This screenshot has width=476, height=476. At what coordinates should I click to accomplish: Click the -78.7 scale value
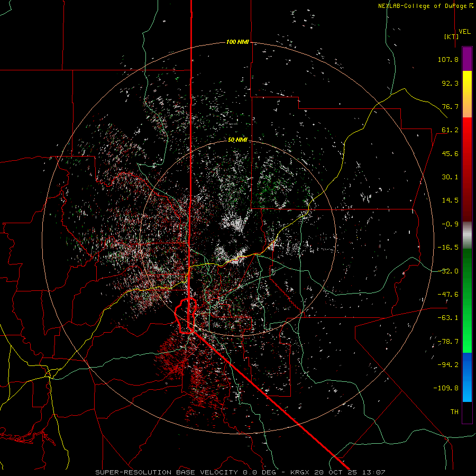(448, 342)
